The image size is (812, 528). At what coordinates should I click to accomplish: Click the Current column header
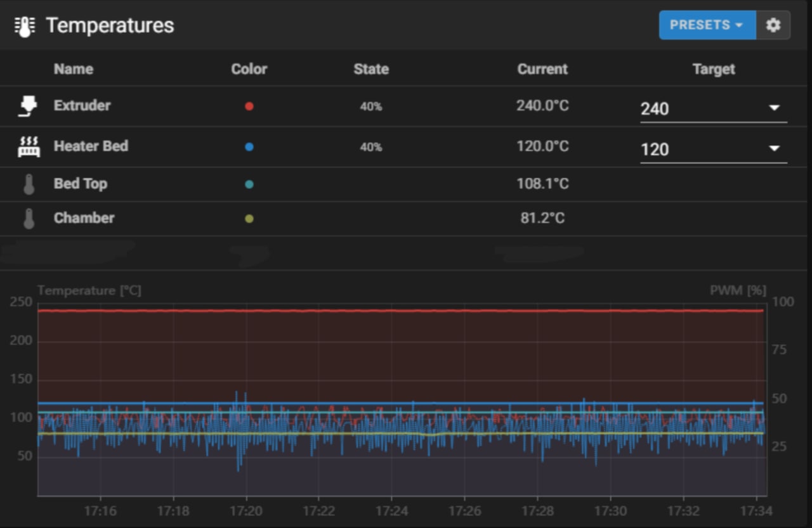[542, 69]
